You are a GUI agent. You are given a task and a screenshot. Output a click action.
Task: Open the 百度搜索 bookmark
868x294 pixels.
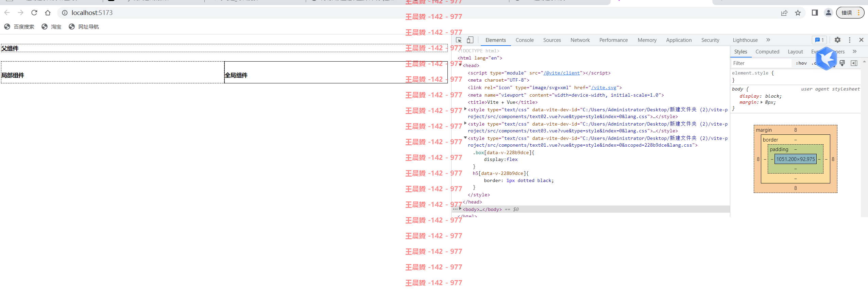coord(19,27)
